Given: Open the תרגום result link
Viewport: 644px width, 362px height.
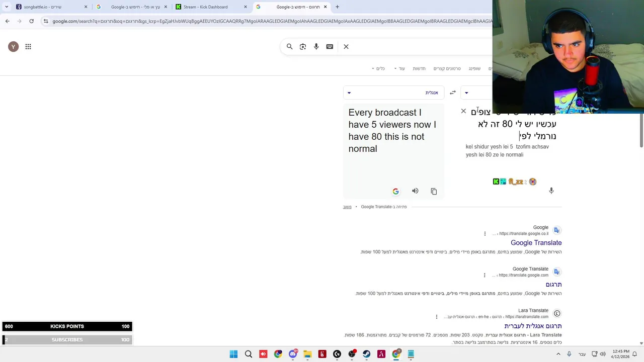Looking at the screenshot, I should [x=553, y=285].
